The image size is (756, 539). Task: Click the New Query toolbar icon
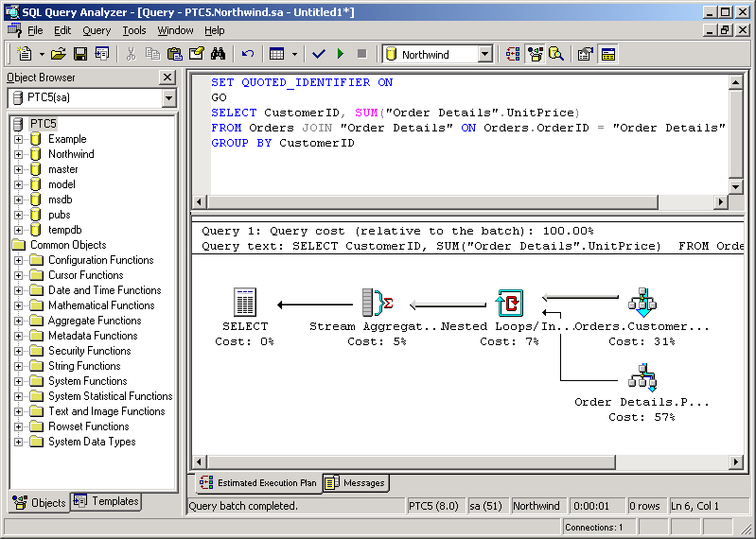tap(24, 54)
